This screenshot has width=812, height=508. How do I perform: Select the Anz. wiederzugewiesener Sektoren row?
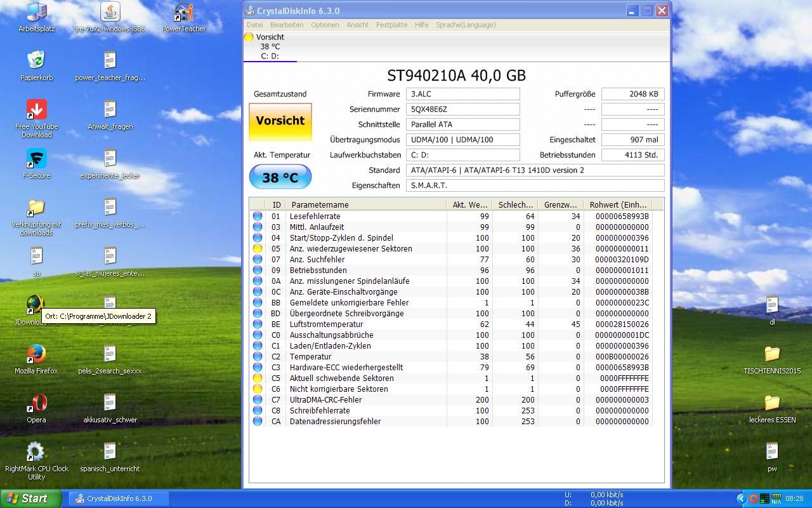pyautogui.click(x=451, y=248)
